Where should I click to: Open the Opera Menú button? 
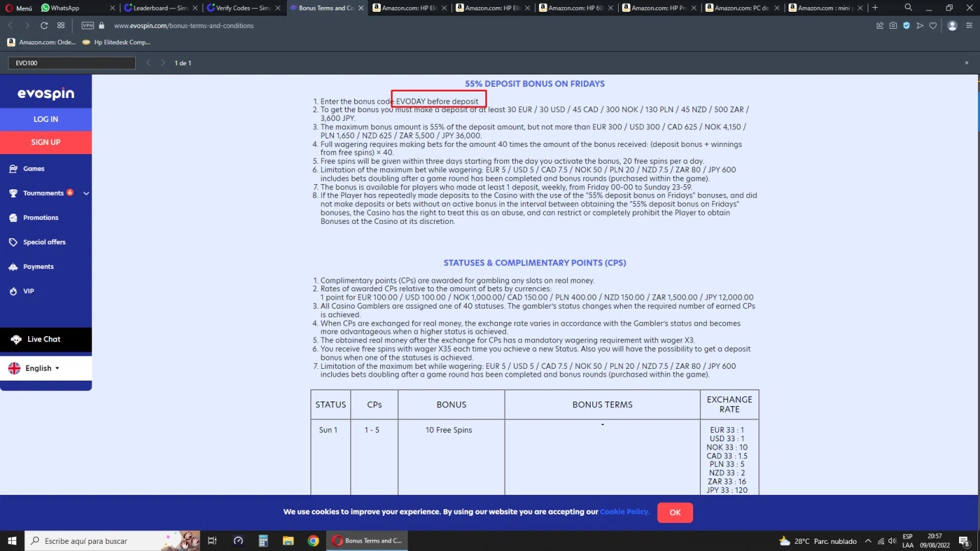tap(19, 8)
